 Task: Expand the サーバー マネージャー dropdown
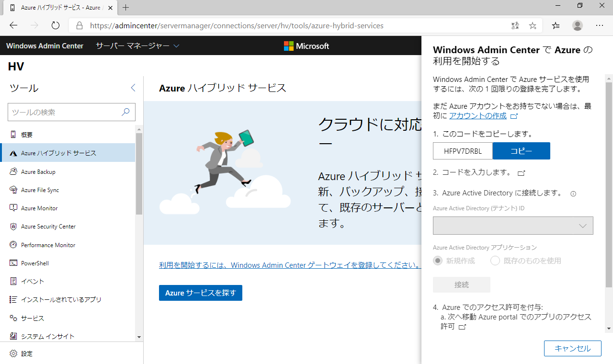pyautogui.click(x=137, y=46)
